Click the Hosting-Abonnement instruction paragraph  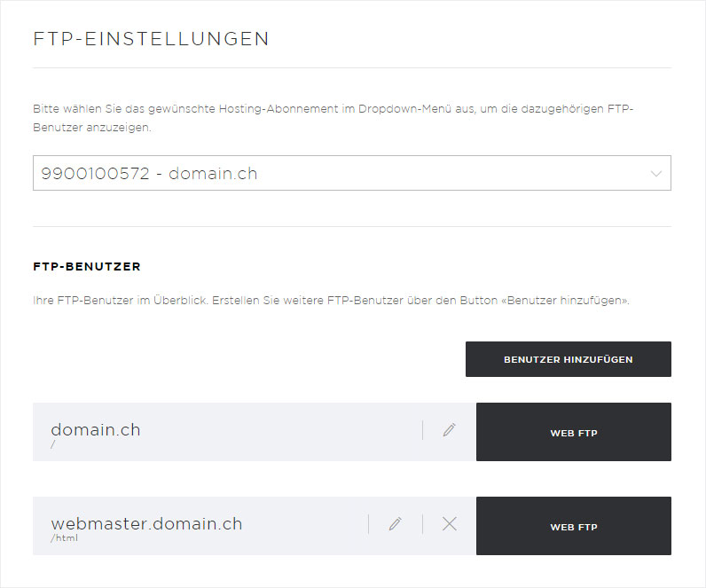tap(333, 118)
